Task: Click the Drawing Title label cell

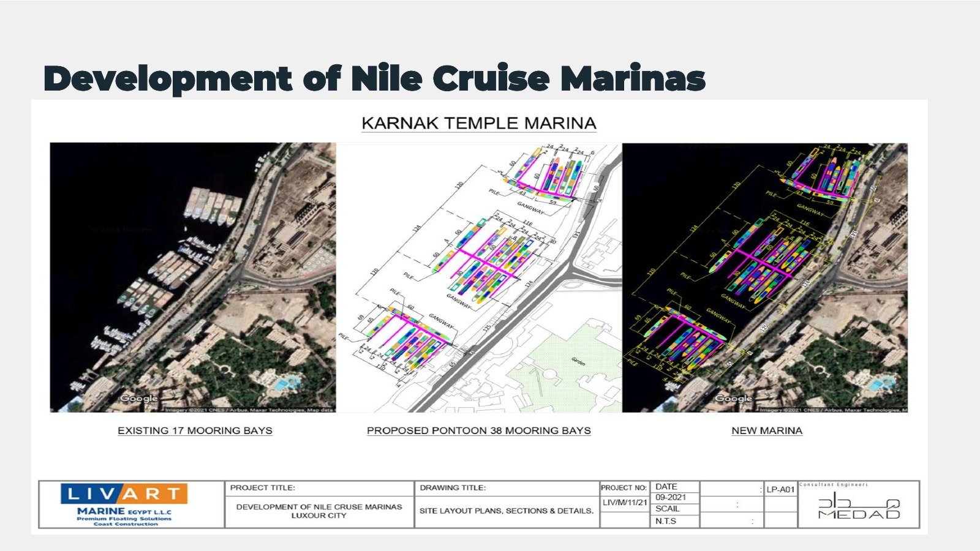Action: [507, 488]
